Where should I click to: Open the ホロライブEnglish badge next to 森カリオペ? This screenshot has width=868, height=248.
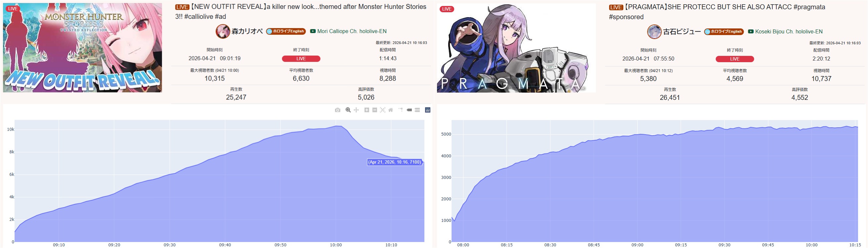(286, 31)
